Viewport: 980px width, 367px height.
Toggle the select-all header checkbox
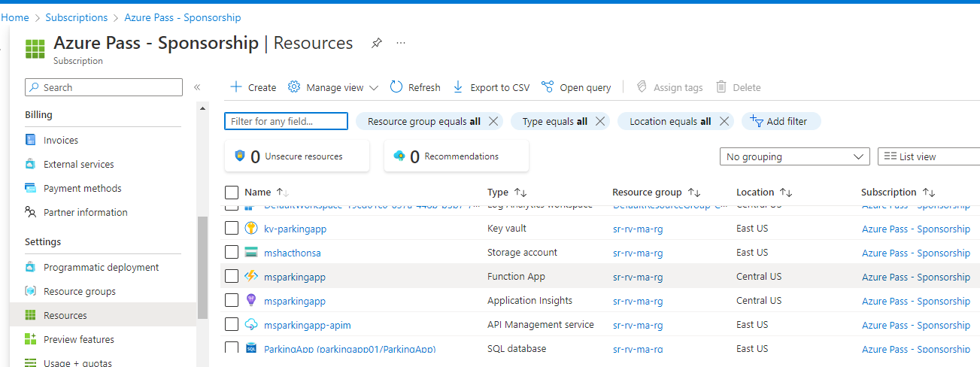coord(232,192)
